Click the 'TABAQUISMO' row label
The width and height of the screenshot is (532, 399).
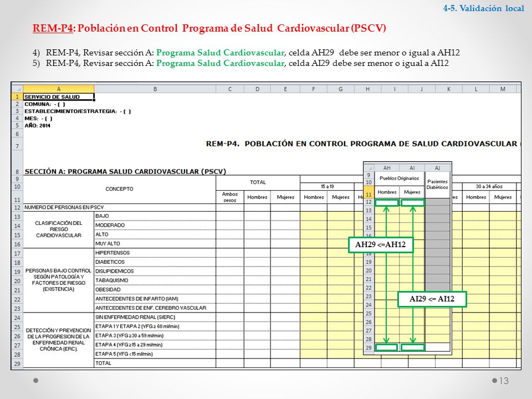[155, 280]
